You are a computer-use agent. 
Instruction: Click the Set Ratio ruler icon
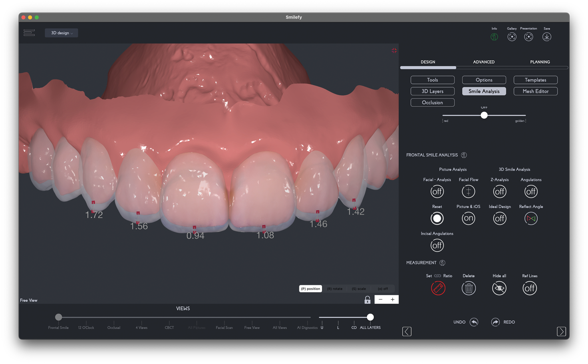click(438, 288)
